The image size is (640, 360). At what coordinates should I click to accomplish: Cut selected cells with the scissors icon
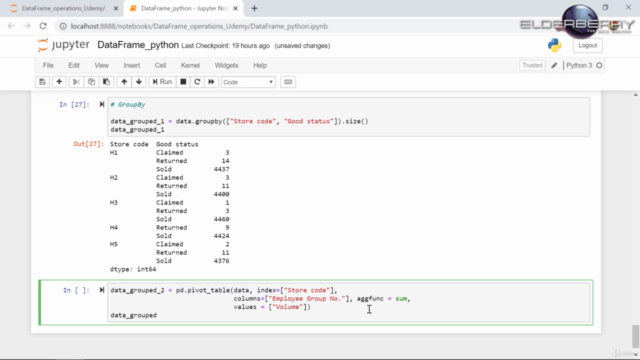(76, 82)
